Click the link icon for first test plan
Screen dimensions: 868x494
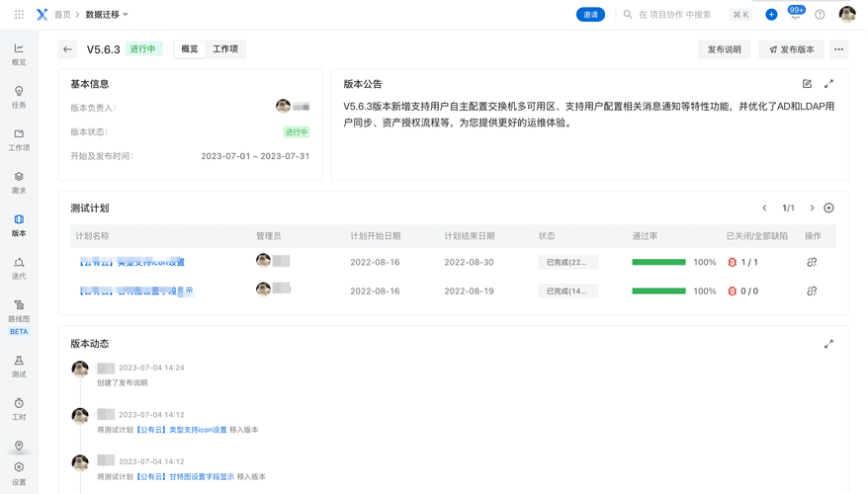coord(812,263)
